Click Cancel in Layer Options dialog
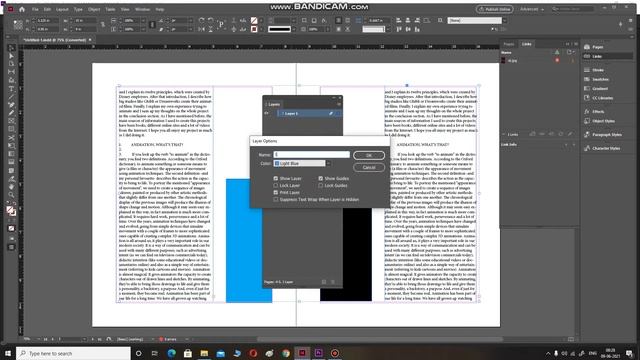This screenshot has width=640, height=360. click(x=369, y=167)
